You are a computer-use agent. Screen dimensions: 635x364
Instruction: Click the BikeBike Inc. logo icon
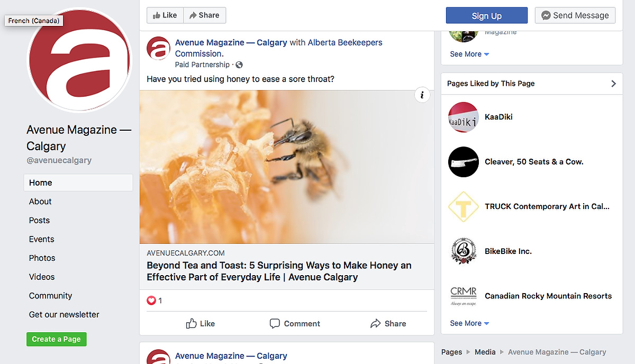pyautogui.click(x=463, y=251)
